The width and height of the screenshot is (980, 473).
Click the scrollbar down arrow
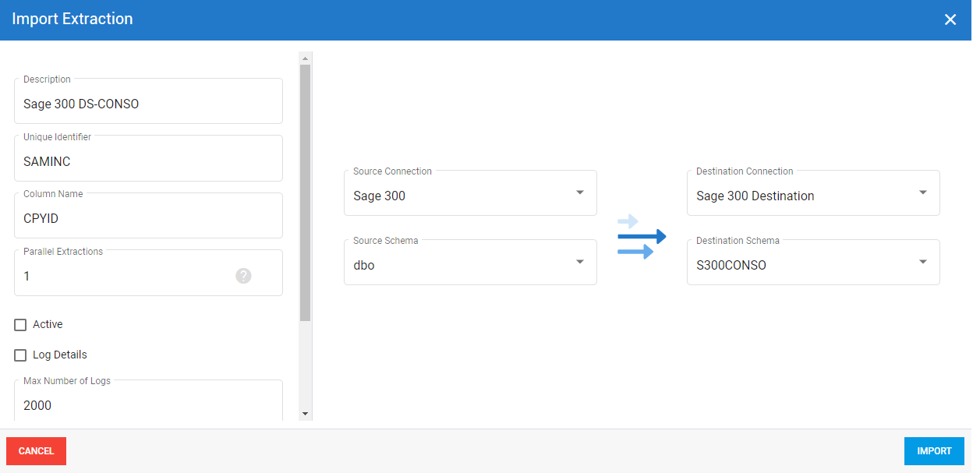click(x=305, y=414)
